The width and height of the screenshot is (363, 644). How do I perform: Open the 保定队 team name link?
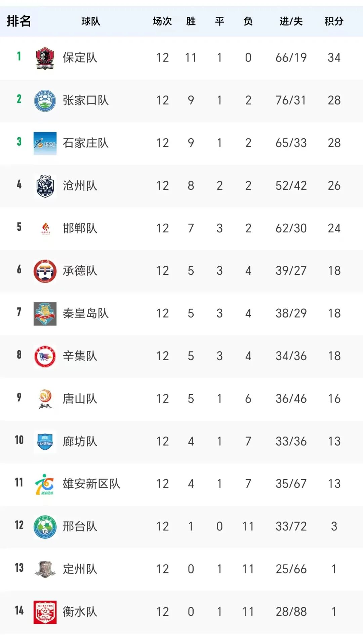pos(80,58)
